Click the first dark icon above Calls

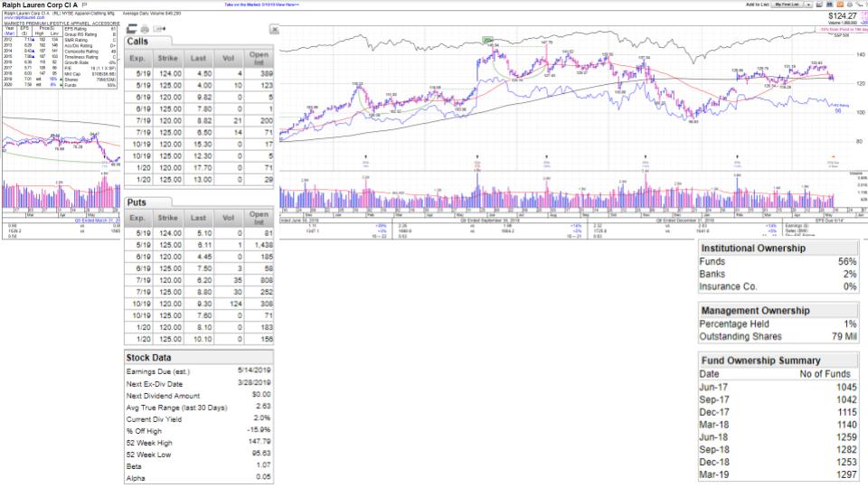(x=132, y=29)
